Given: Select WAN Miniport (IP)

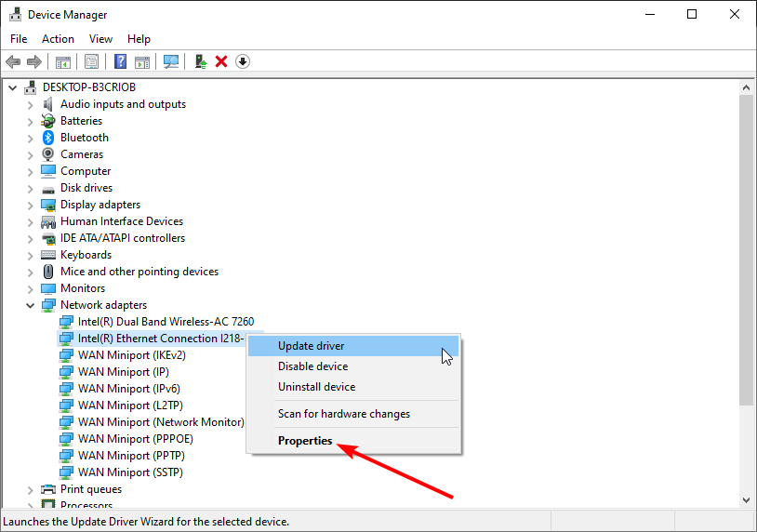Looking at the screenshot, I should (x=123, y=372).
